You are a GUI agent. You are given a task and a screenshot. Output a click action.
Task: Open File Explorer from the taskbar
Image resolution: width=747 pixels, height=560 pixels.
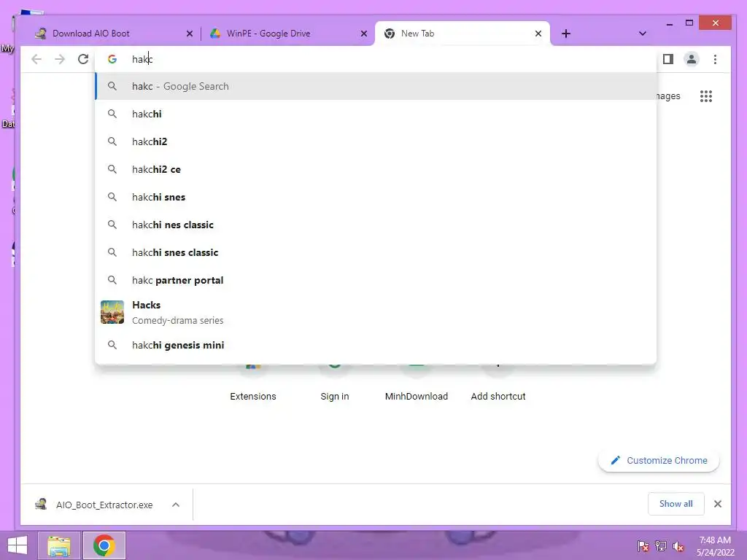[59, 545]
